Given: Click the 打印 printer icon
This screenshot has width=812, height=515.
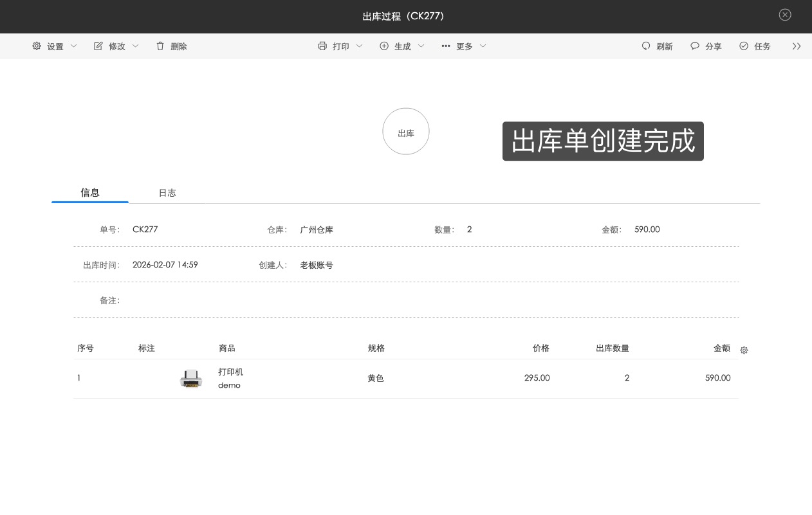Looking at the screenshot, I should [x=322, y=46].
